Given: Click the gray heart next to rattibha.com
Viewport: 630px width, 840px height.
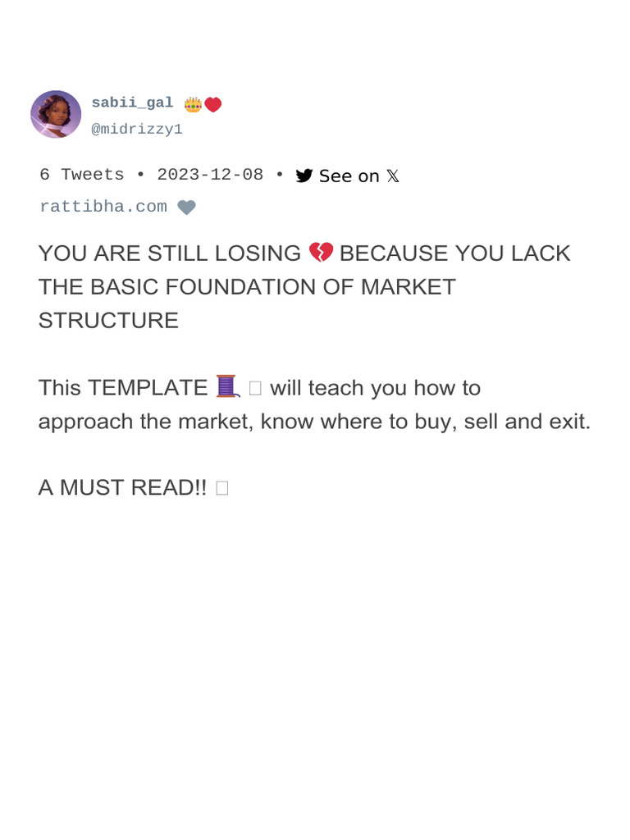Looking at the screenshot, I should 186,208.
